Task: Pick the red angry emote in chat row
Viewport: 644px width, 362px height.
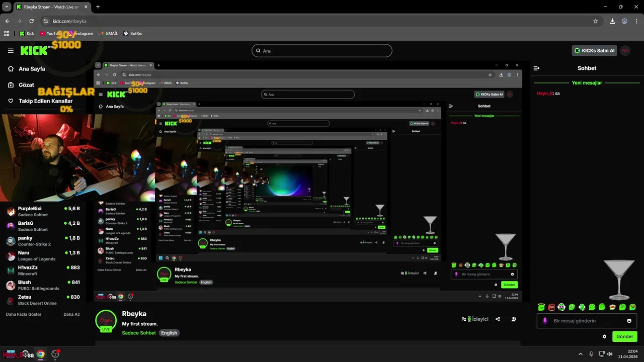Action: pyautogui.click(x=551, y=307)
